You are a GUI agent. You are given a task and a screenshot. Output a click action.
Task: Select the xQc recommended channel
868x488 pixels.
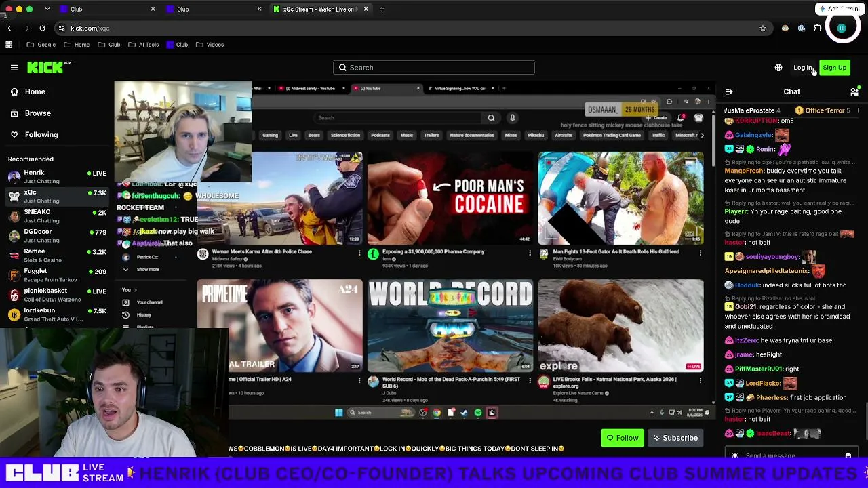click(57, 196)
